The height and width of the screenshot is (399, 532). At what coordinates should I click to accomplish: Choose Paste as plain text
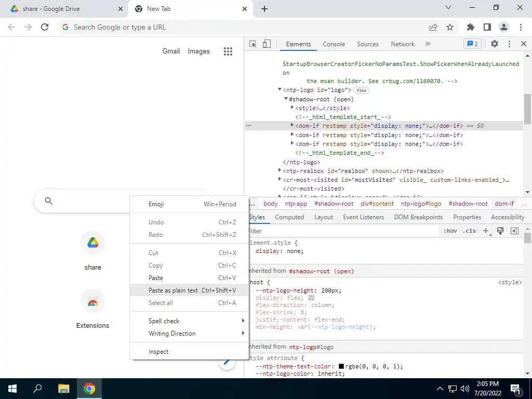click(189, 290)
